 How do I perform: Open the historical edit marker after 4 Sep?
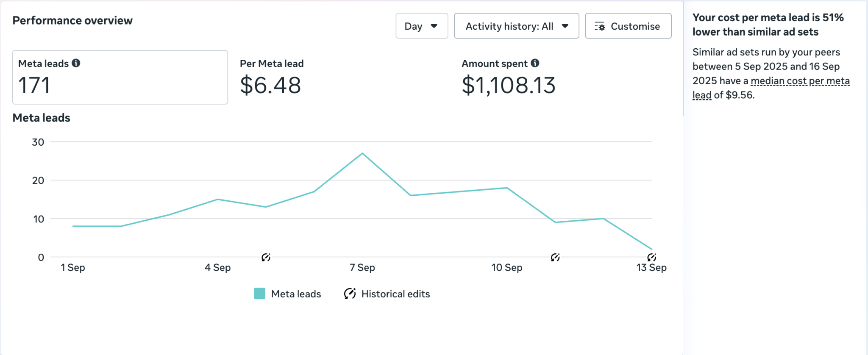(266, 257)
